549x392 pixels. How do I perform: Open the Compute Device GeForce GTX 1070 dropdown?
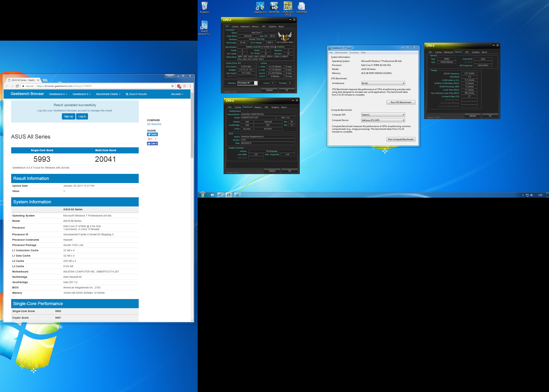[383, 120]
